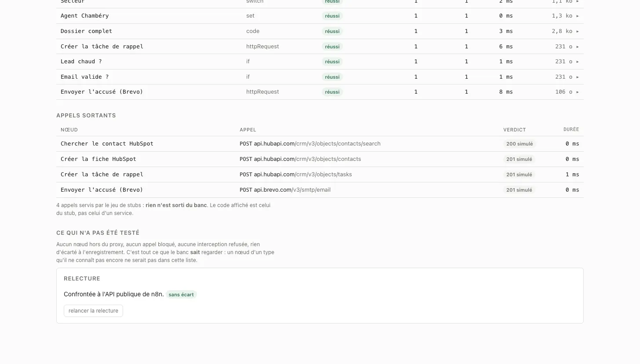
Task: Select 'Créer la fiche HubSpot' call row
Action: 320,159
